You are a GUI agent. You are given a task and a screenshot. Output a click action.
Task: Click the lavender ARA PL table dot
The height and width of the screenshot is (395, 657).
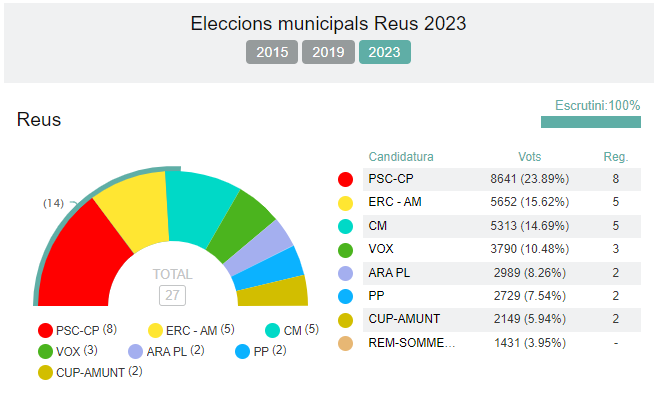[x=346, y=273]
